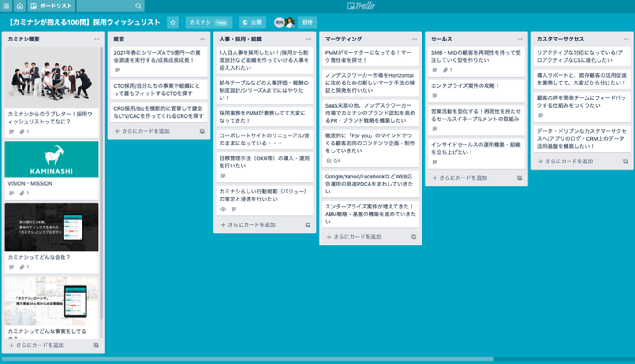Open list menu for 人事・採用・組織
This screenshot has width=635, height=364.
pos(308,39)
